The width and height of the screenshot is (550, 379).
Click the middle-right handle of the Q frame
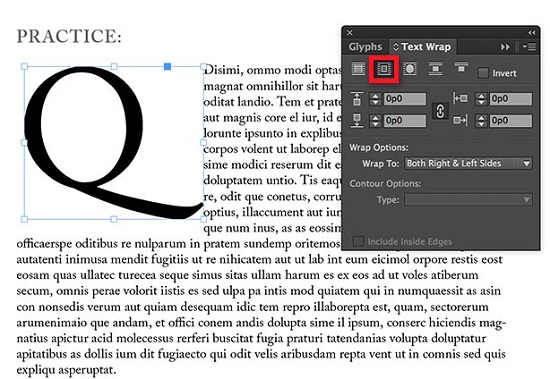coord(203,142)
